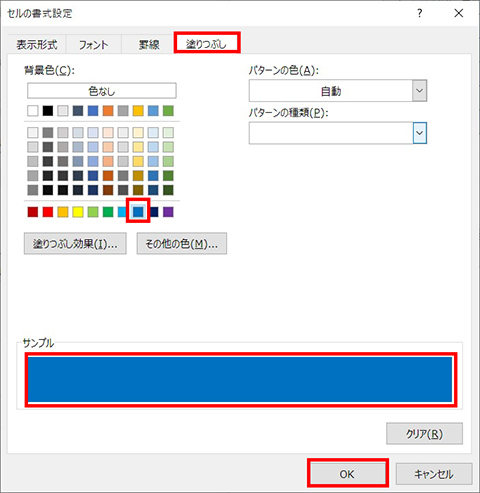This screenshot has width=480, height=493.
Task: Select the 罫線 tab
Action: click(x=149, y=44)
